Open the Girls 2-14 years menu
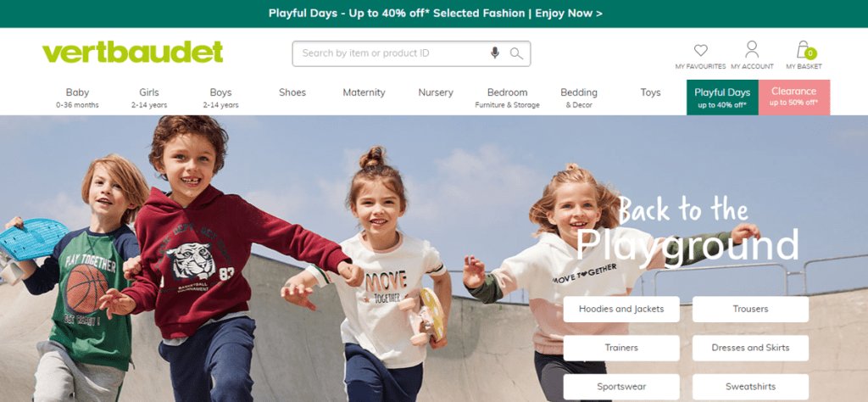Screen dimensions: 868x402 tap(149, 98)
